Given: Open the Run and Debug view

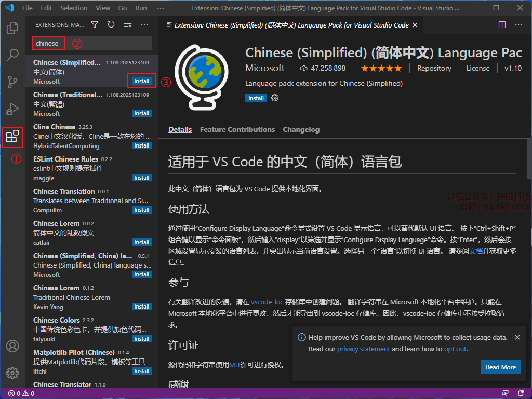Looking at the screenshot, I should [x=12, y=109].
